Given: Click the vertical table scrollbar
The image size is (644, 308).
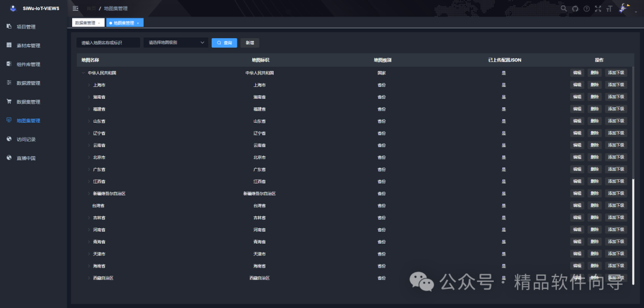Looking at the screenshot, I should pos(633,231).
